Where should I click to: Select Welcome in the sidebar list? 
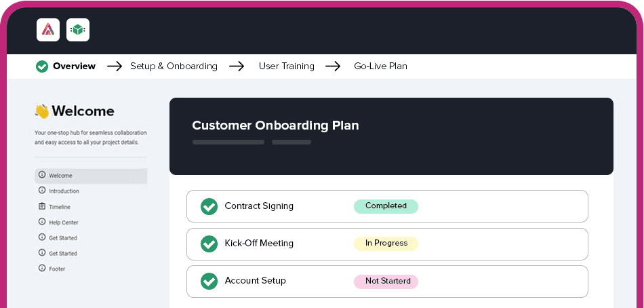92,176
